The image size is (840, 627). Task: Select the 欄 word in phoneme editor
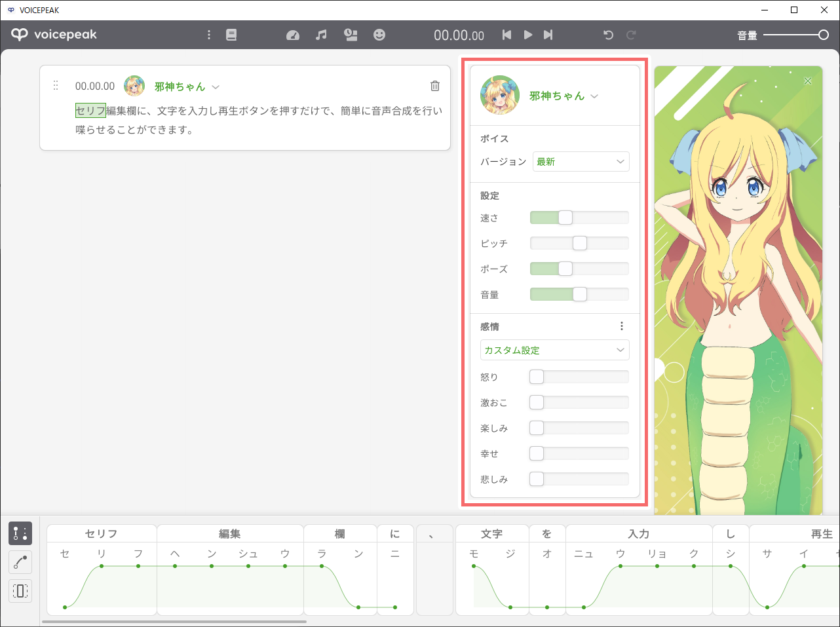click(x=340, y=533)
